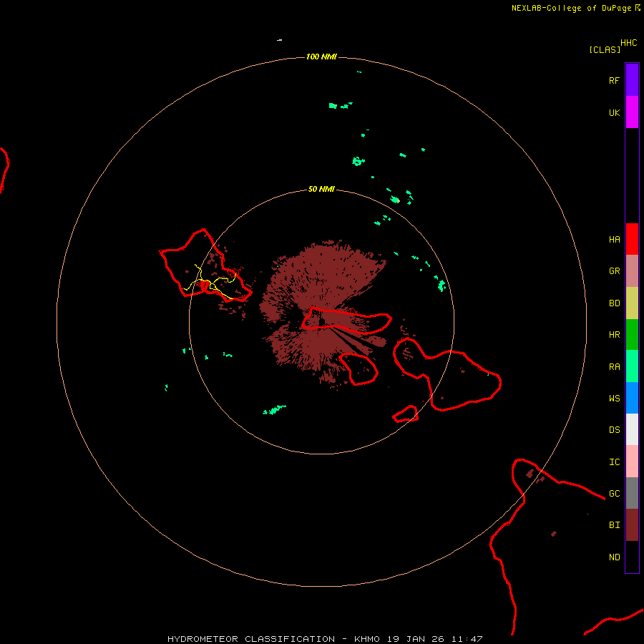644x644 pixels.
Task: Click the light pink IC legend swatch
Action: [632, 462]
